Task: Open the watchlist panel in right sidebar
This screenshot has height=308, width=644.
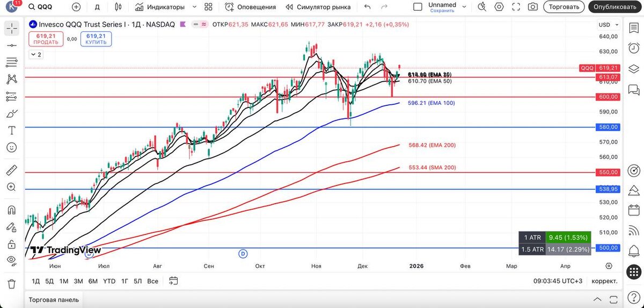Action: pyautogui.click(x=634, y=28)
